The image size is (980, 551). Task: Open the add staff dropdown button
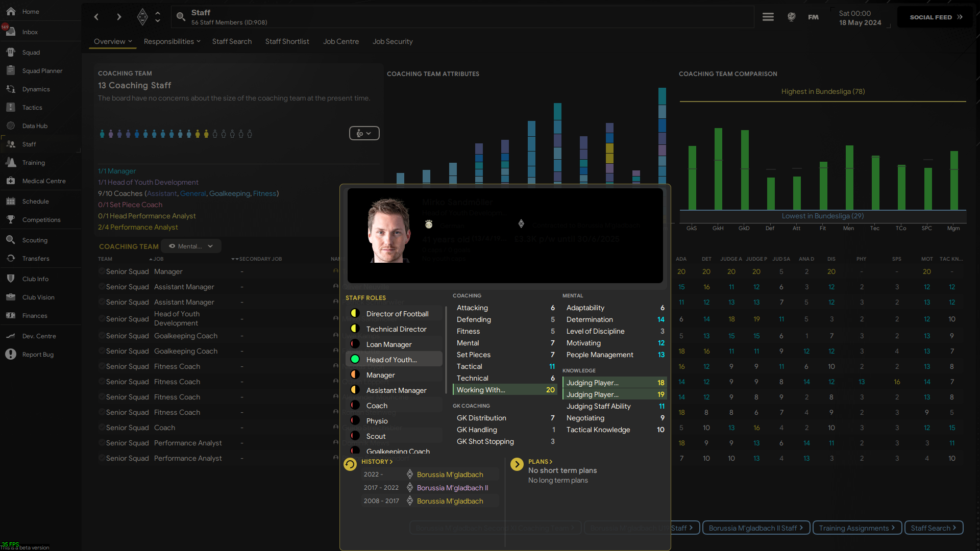pyautogui.click(x=364, y=133)
